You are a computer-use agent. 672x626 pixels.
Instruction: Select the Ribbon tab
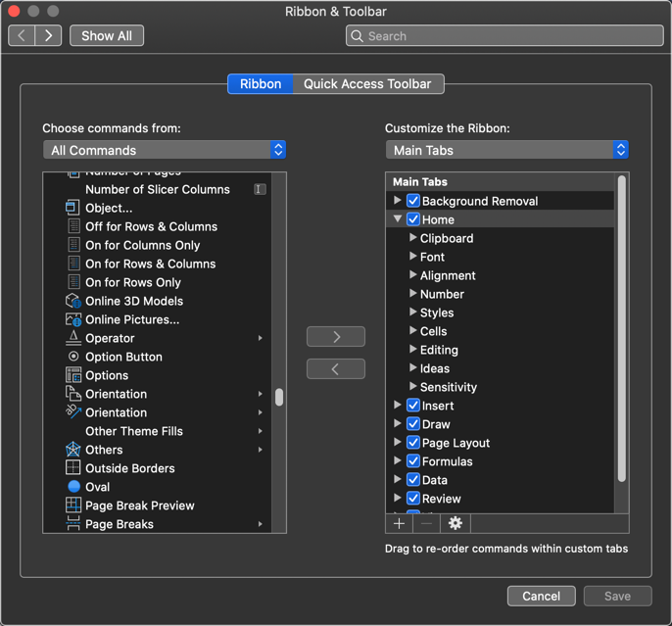pos(261,84)
